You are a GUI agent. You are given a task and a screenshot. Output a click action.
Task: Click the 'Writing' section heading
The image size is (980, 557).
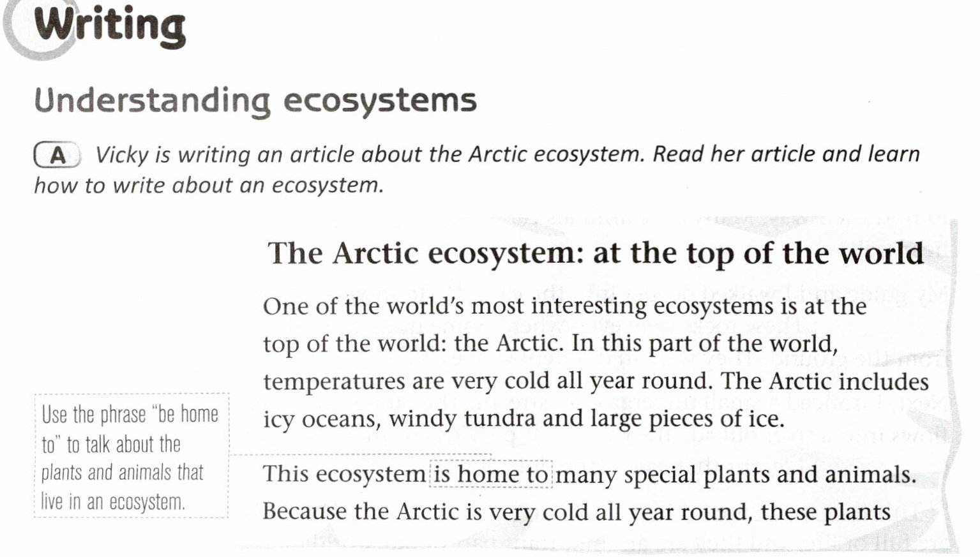click(109, 26)
